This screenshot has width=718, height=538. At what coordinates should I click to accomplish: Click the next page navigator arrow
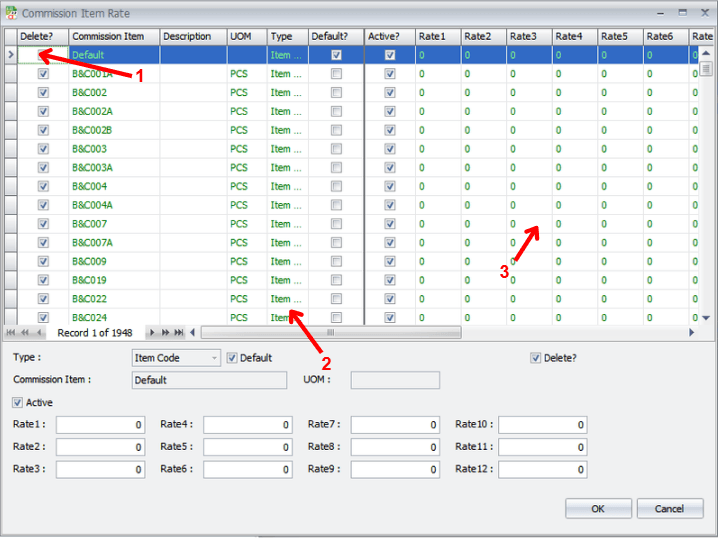[165, 332]
